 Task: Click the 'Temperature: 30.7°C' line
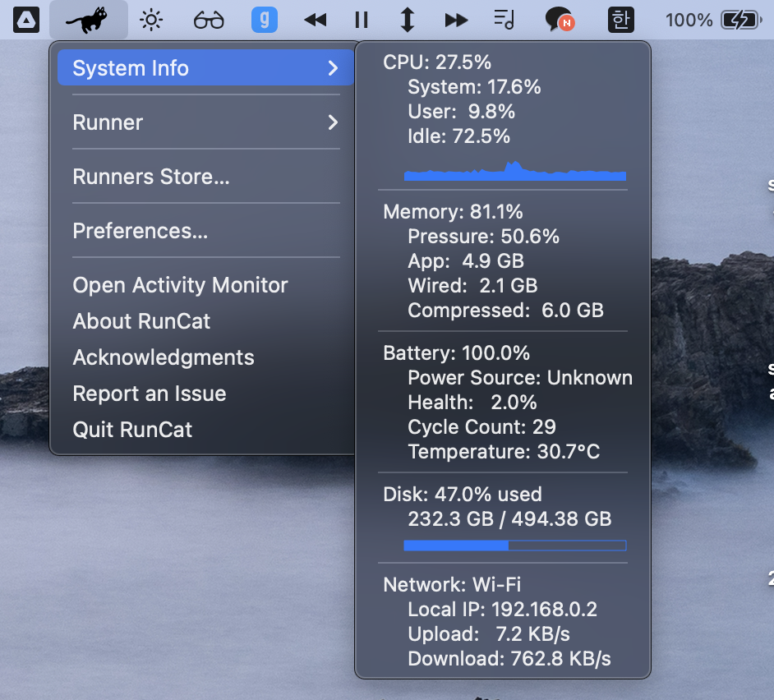point(504,452)
